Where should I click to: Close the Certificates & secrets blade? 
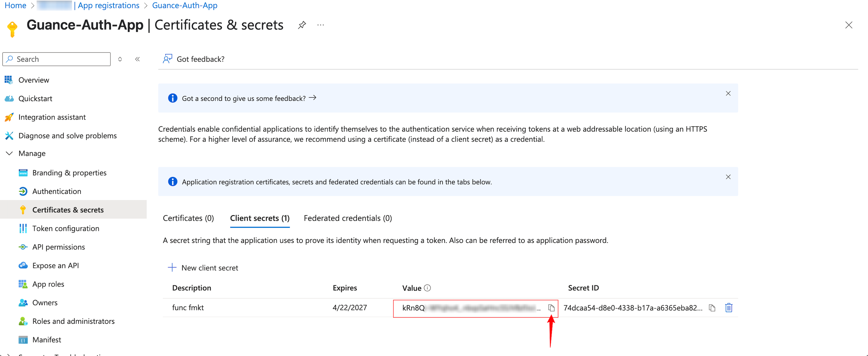coord(849,25)
